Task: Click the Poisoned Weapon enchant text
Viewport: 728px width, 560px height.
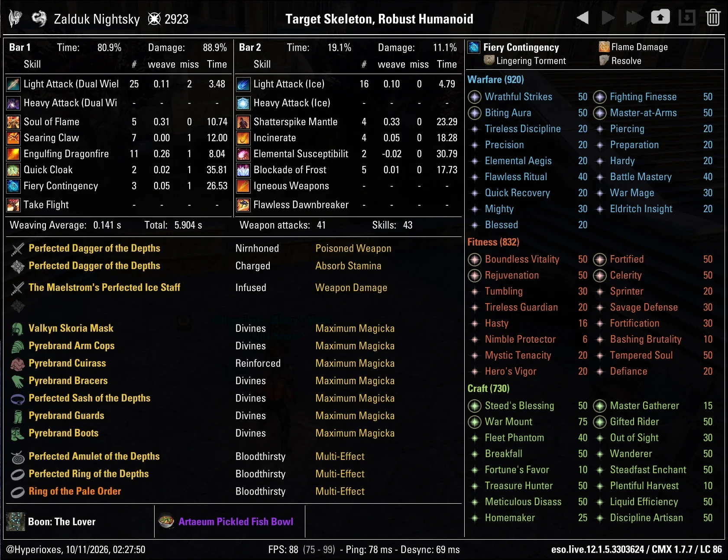Action: pos(353,248)
